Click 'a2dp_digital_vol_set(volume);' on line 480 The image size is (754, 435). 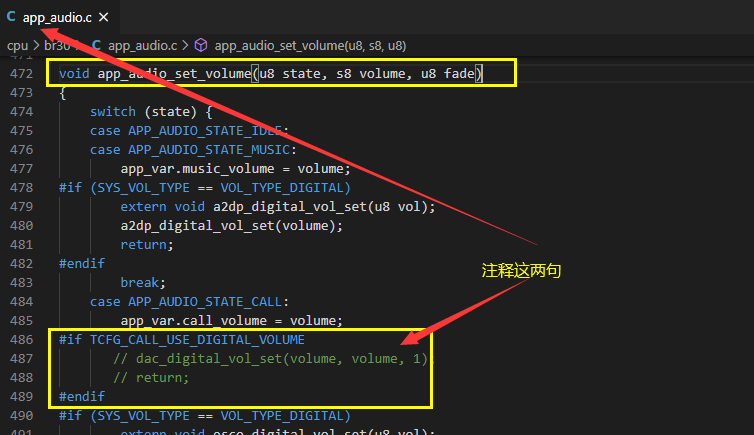click(x=232, y=225)
